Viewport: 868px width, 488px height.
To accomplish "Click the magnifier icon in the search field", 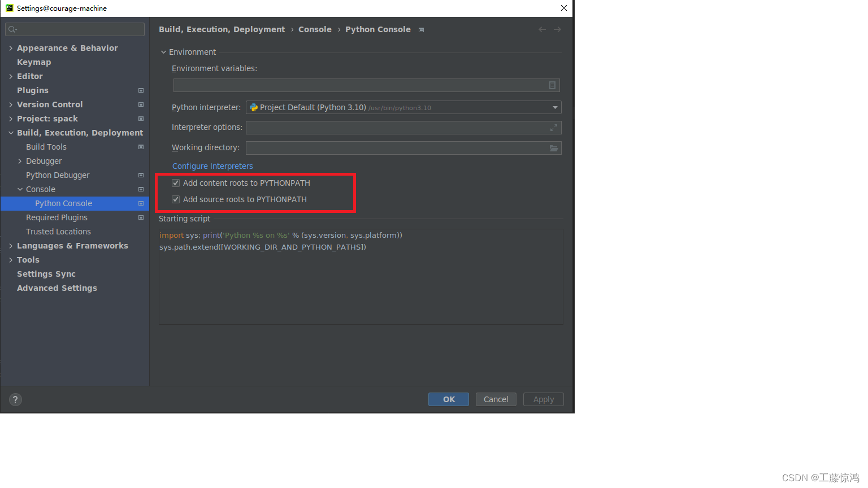I will pos(11,29).
